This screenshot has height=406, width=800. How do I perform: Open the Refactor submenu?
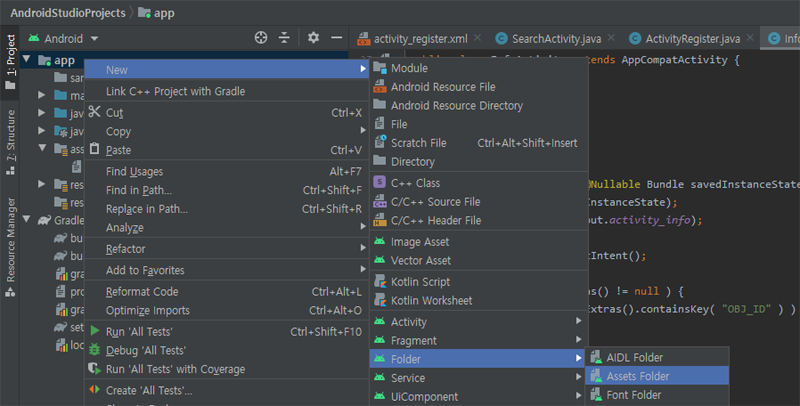tap(227, 249)
